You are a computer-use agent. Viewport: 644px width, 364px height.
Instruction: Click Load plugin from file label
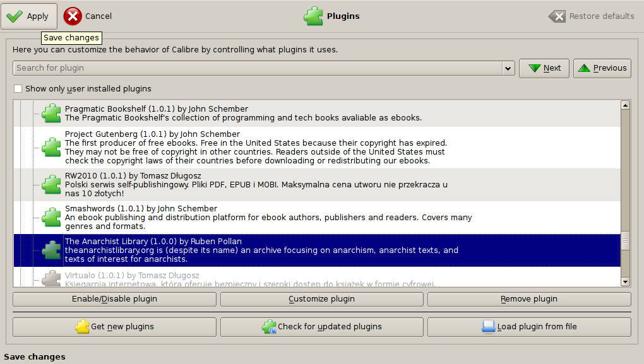pos(537,327)
